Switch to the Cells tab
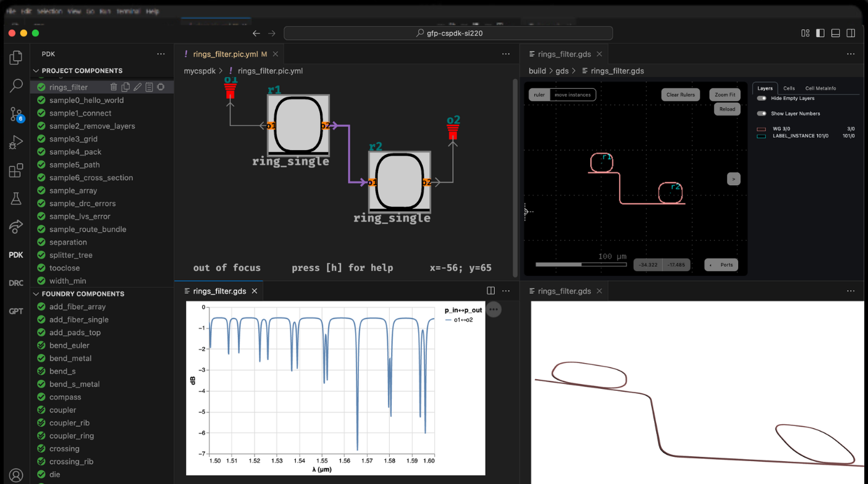This screenshot has height=484, width=868. coord(789,88)
